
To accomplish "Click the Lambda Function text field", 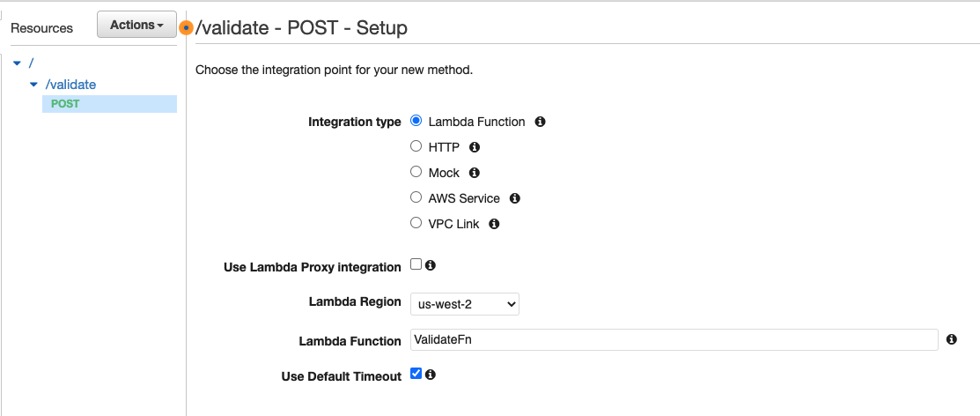I will (x=674, y=340).
